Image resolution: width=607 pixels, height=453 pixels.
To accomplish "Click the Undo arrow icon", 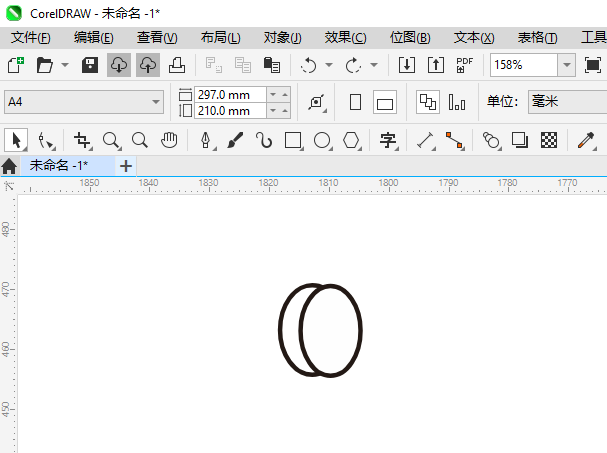I will tap(309, 65).
